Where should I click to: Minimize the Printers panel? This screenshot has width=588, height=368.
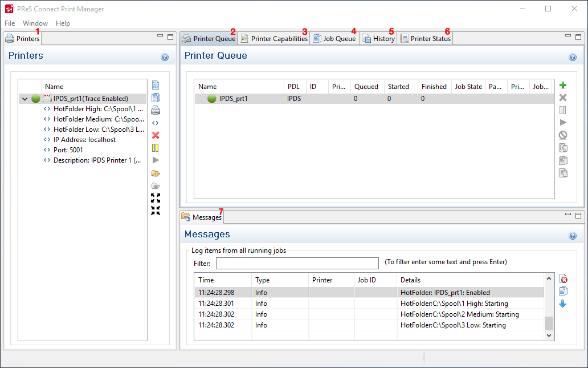tap(160, 37)
